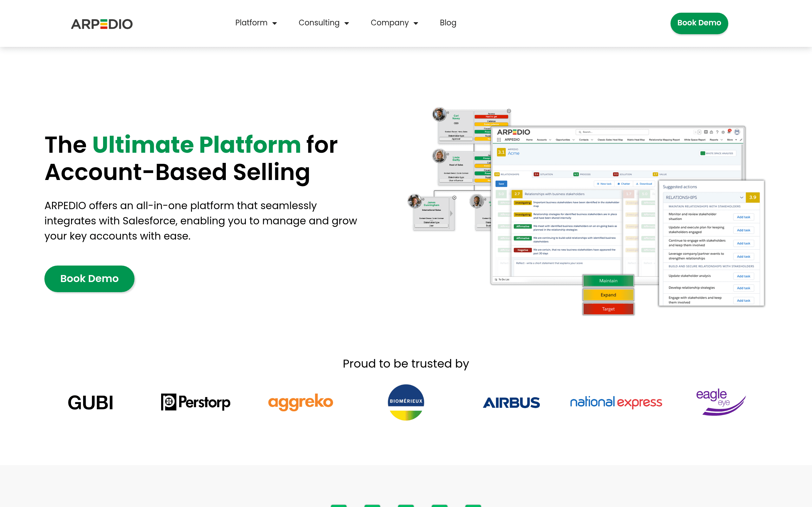The image size is (812, 507).
Task: Click the header Book Demo button
Action: (699, 23)
